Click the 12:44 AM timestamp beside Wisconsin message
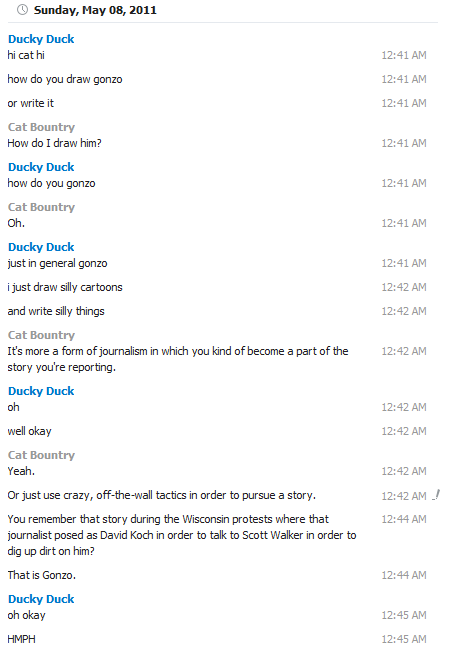Viewport: 450px width, 656px height. click(404, 519)
